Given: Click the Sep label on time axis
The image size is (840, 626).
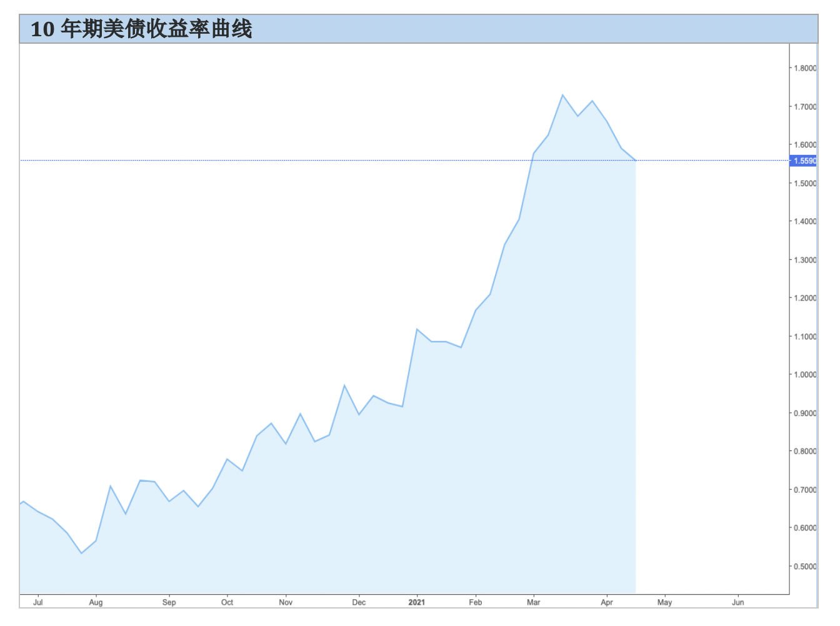Looking at the screenshot, I should (x=169, y=602).
